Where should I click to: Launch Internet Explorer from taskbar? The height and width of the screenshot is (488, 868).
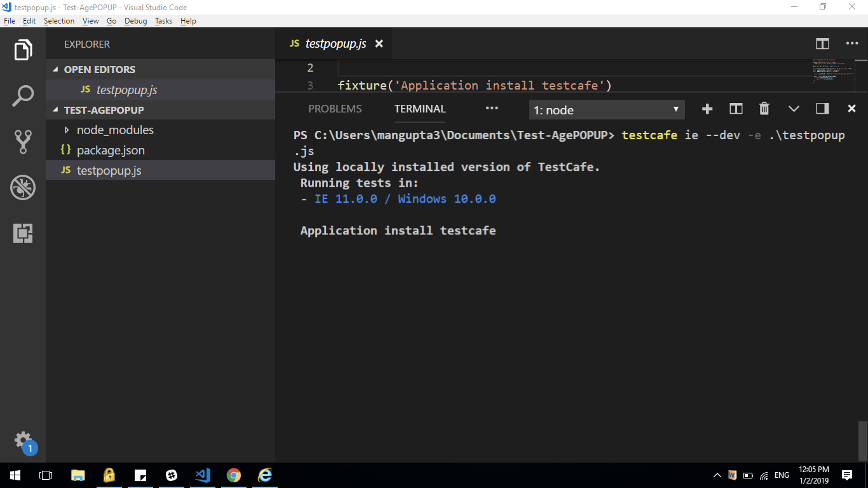[x=264, y=475]
